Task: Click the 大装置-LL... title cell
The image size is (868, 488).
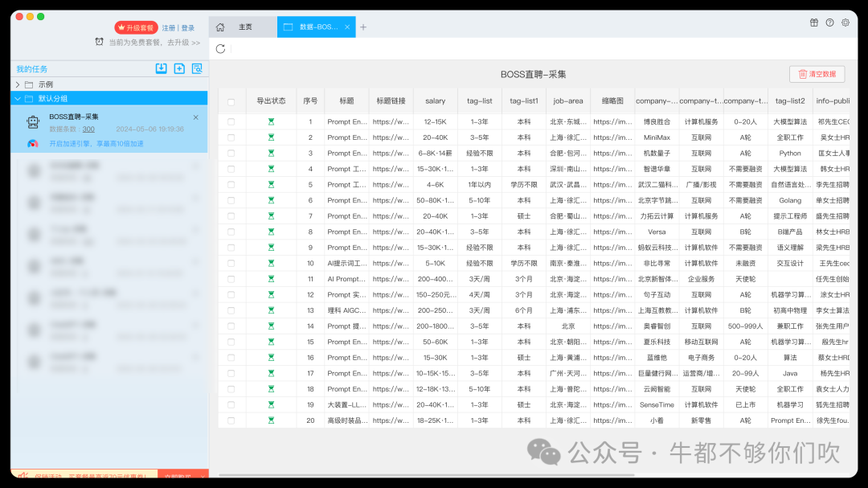Action: (x=346, y=405)
